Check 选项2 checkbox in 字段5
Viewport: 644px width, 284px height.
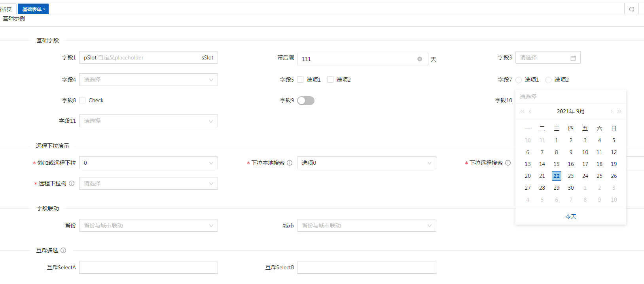tap(330, 80)
